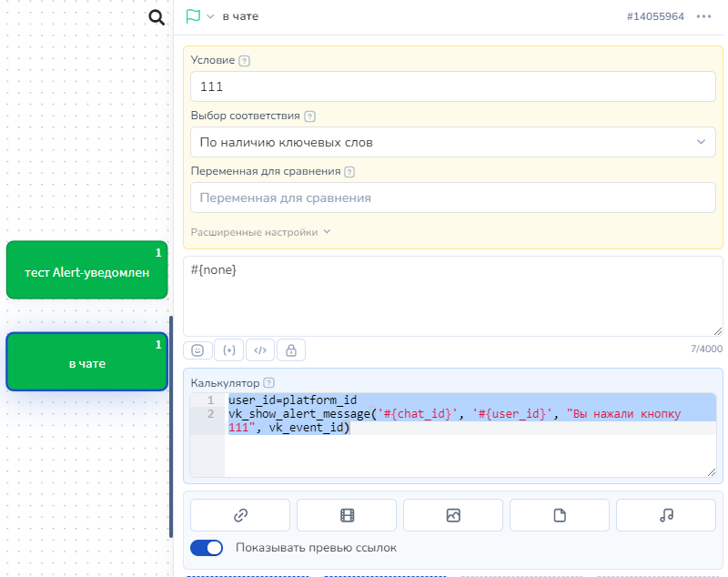This screenshot has height=577, width=728.
Task: Attach a document file
Action: (x=560, y=515)
